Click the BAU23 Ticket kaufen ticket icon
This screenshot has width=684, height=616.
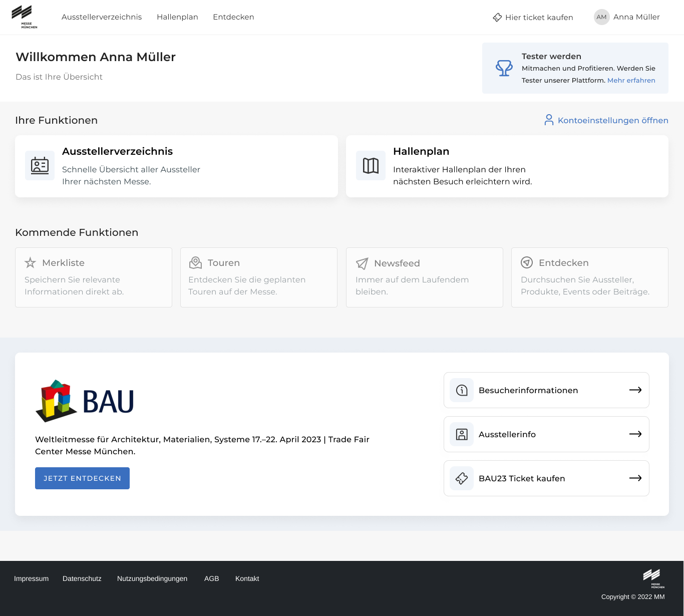pyautogui.click(x=462, y=478)
